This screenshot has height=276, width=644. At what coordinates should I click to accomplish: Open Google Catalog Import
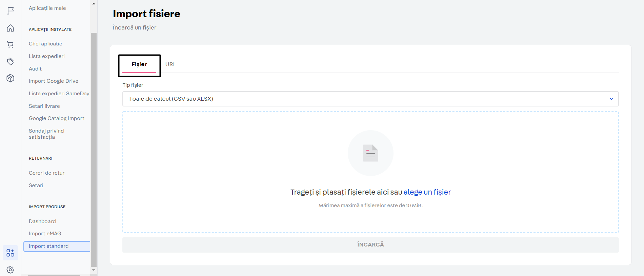pyautogui.click(x=57, y=118)
